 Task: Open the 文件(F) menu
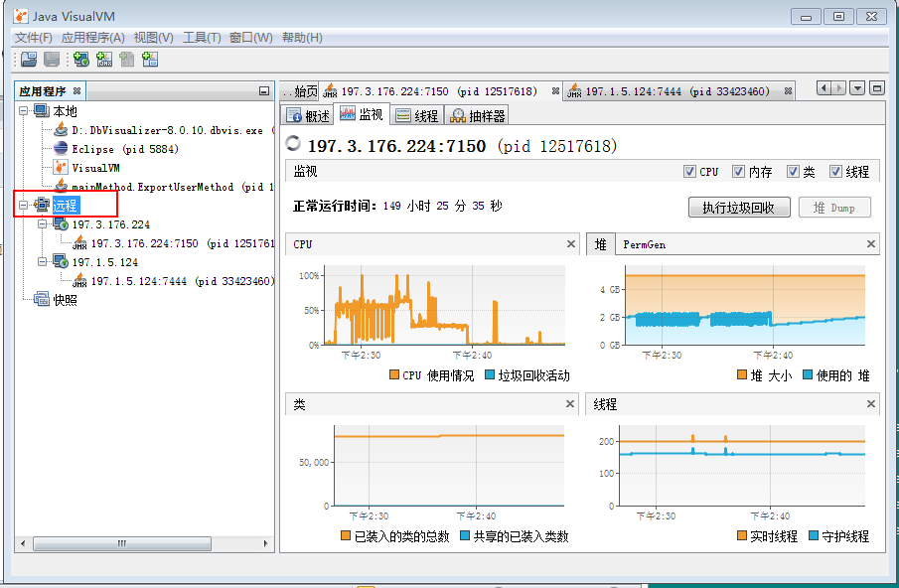click(33, 38)
